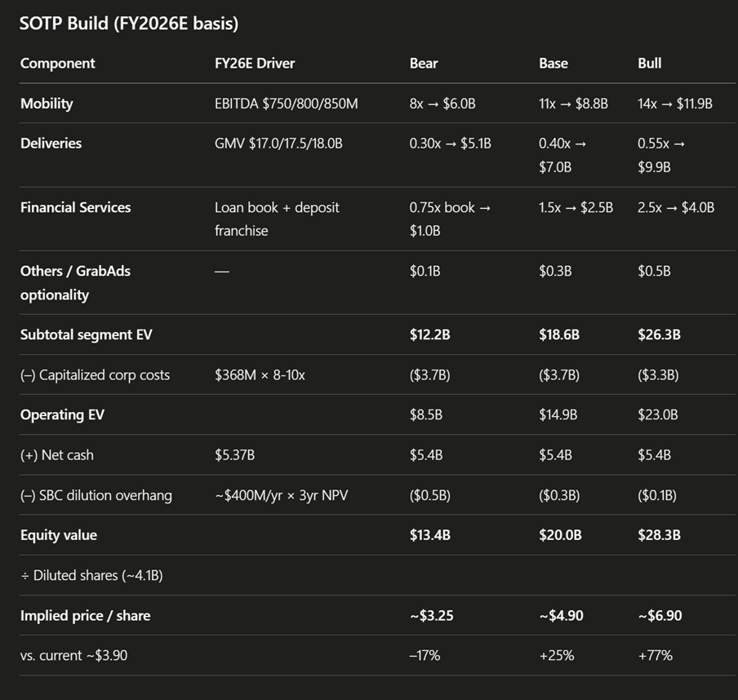Click the Diluted shares (~4.1B) row
Viewport: 738px width, 700px height.
tap(91, 575)
